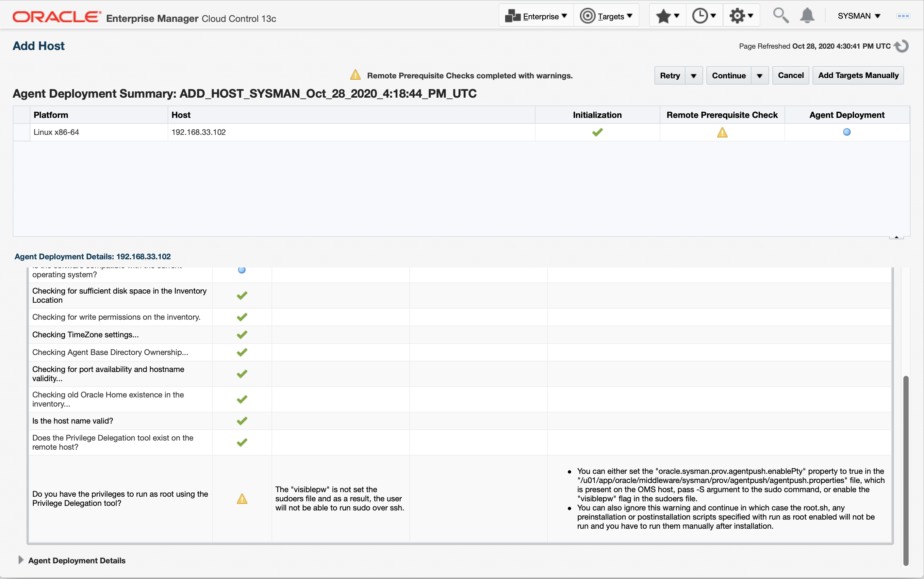Viewport: 924px width, 579px height.
Task: Click the port availability check green tick
Action: click(242, 374)
